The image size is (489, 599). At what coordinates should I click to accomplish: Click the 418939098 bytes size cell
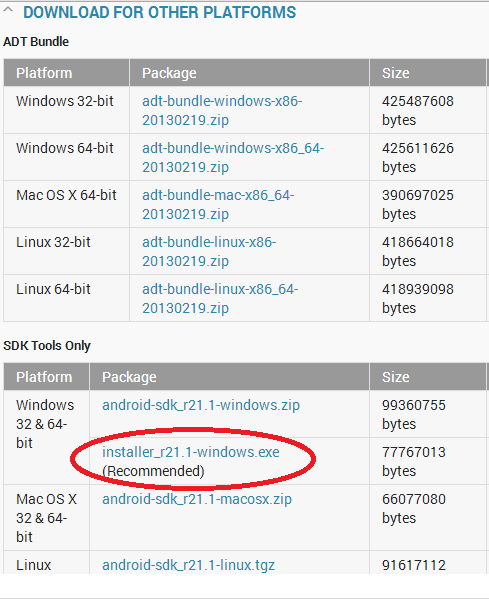(x=428, y=298)
